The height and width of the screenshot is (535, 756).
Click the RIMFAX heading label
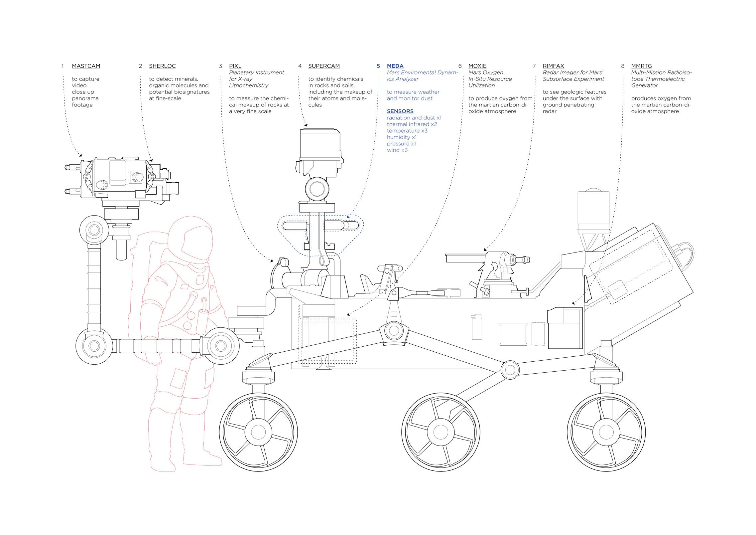(553, 66)
